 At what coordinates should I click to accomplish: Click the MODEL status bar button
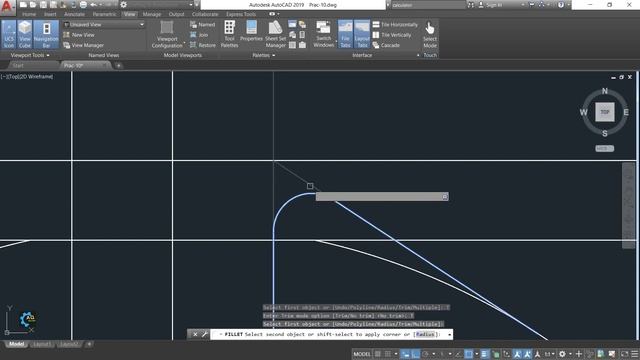[362, 354]
